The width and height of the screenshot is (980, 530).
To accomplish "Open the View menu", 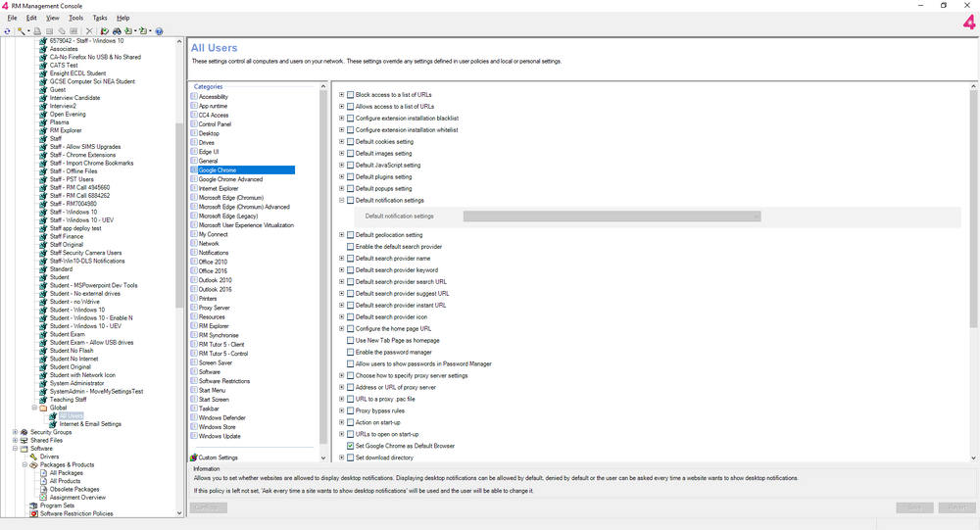I will [53, 19].
